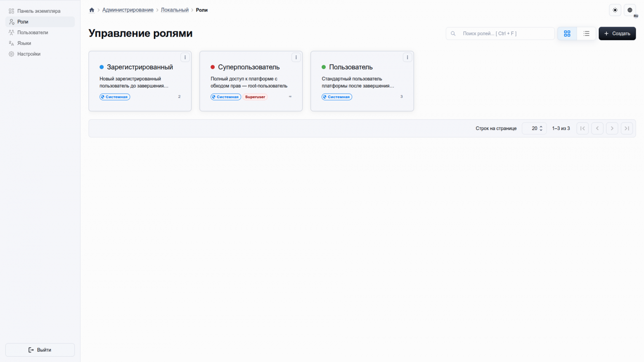Screen dimensions: 644x362
Task: Click the red dot on Суперпользователь card
Action: tap(213, 67)
